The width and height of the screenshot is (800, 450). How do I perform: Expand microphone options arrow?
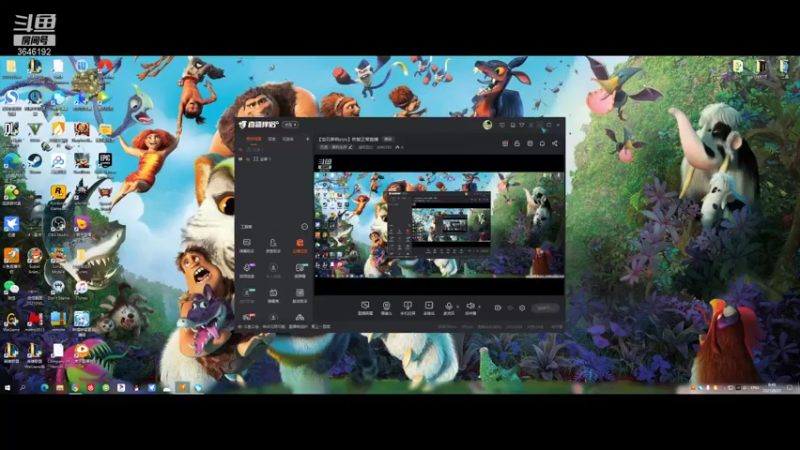click(458, 306)
